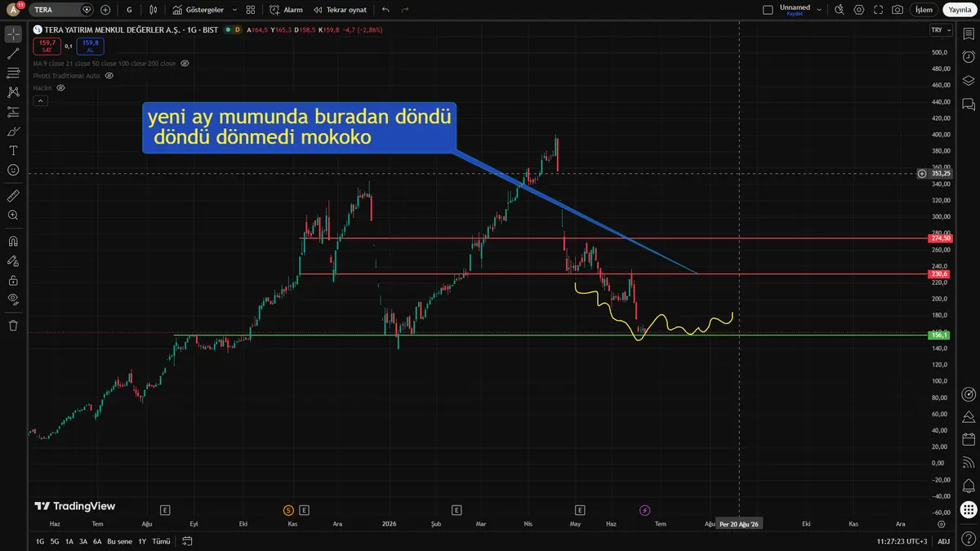
Task: Click the SAT 159,7 sell button
Action: pos(47,46)
